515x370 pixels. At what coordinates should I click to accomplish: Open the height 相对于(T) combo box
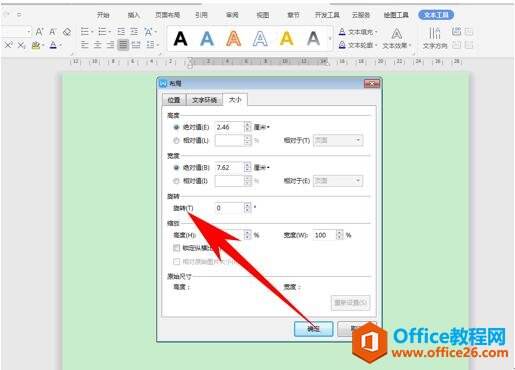point(338,140)
